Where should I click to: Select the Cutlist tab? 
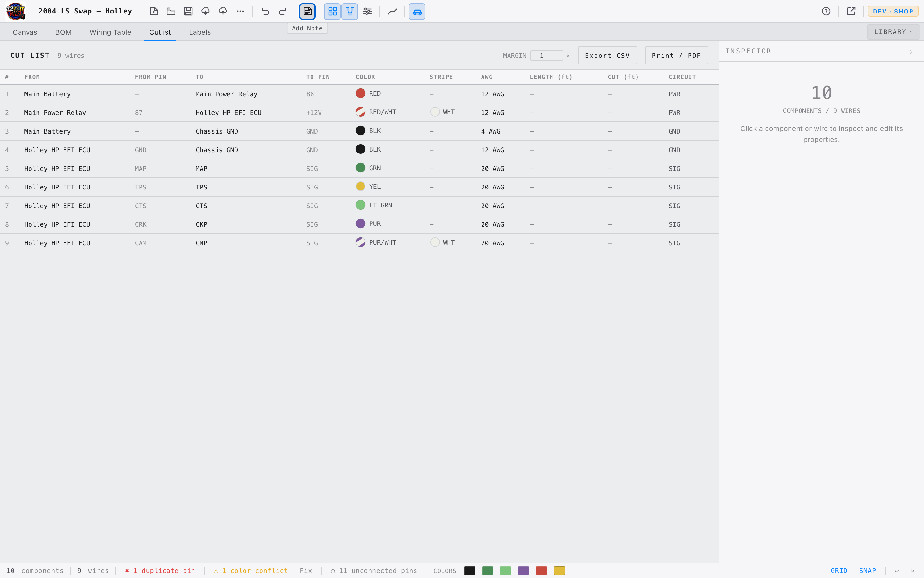pos(160,32)
